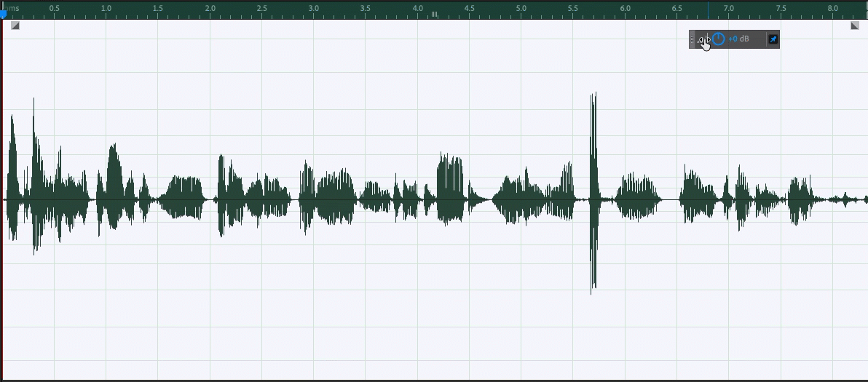Image resolution: width=868 pixels, height=382 pixels.
Task: Click the 8.0 mark on the time ruler
Action: point(832,9)
